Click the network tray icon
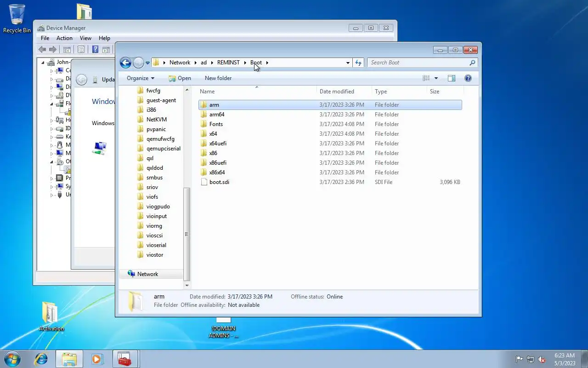588x368 pixels. coord(531,359)
